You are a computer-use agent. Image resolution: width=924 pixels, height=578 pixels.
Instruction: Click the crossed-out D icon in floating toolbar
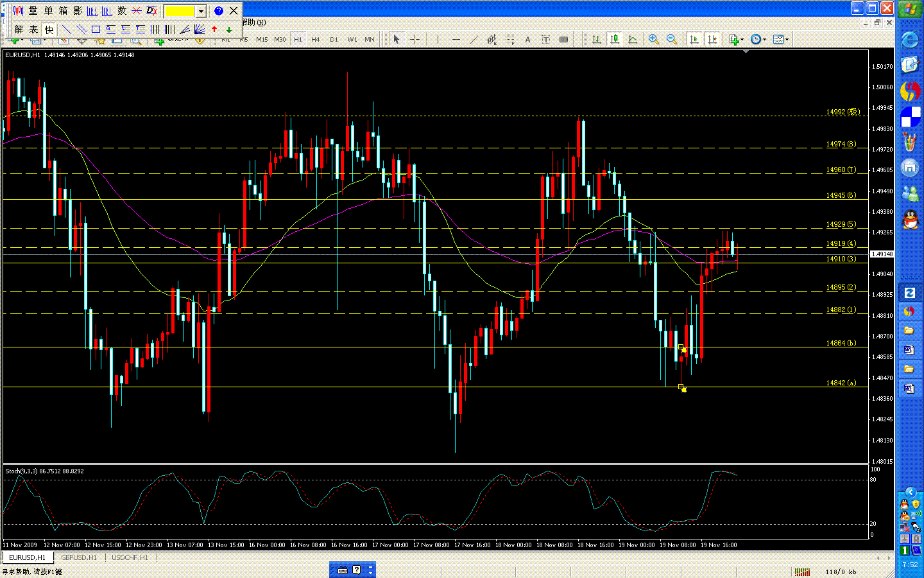152,11
